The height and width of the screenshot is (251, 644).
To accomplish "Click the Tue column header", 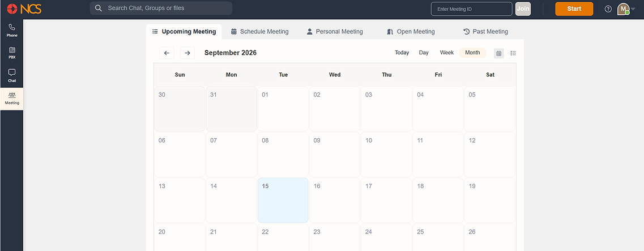I will (x=283, y=75).
